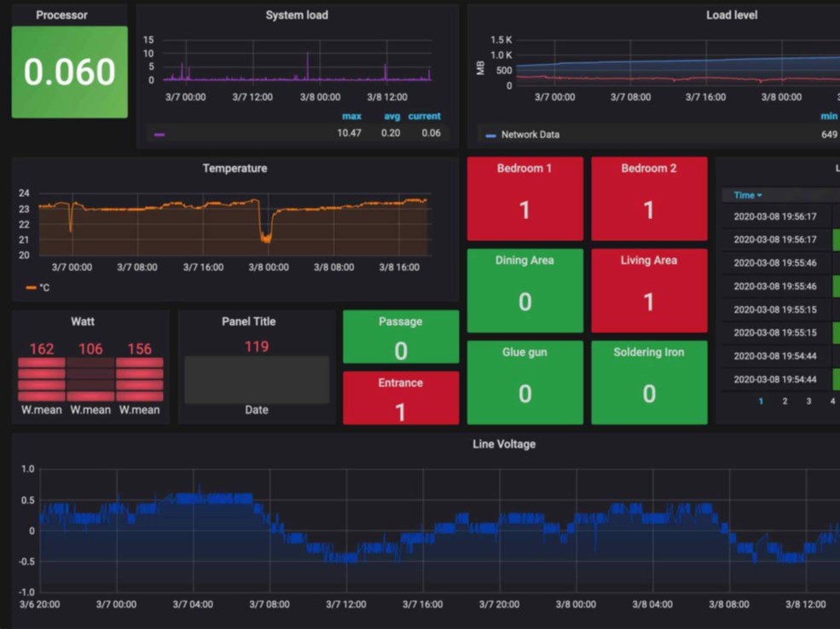This screenshot has width=840, height=629.
Task: Click the red Bedroom 1 status tile
Action: pos(524,199)
